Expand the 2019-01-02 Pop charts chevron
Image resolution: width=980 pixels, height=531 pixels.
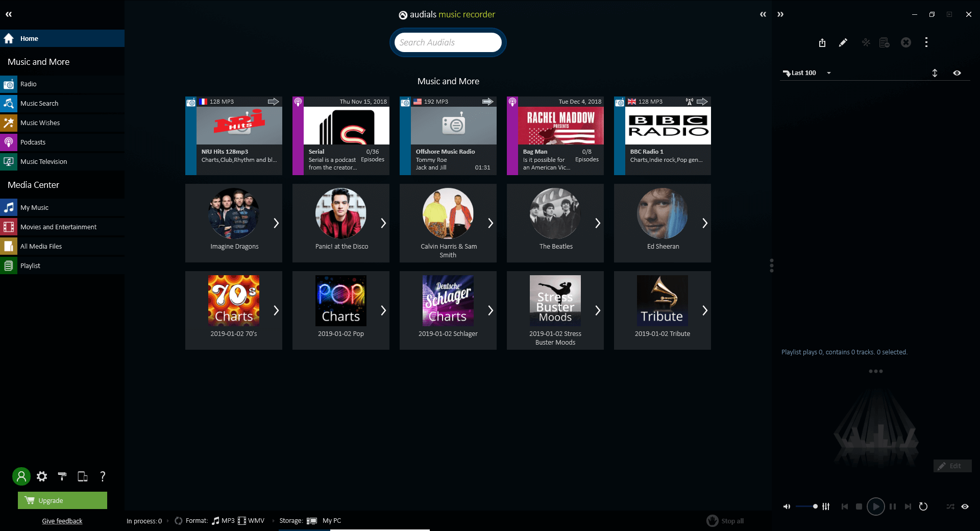click(383, 310)
